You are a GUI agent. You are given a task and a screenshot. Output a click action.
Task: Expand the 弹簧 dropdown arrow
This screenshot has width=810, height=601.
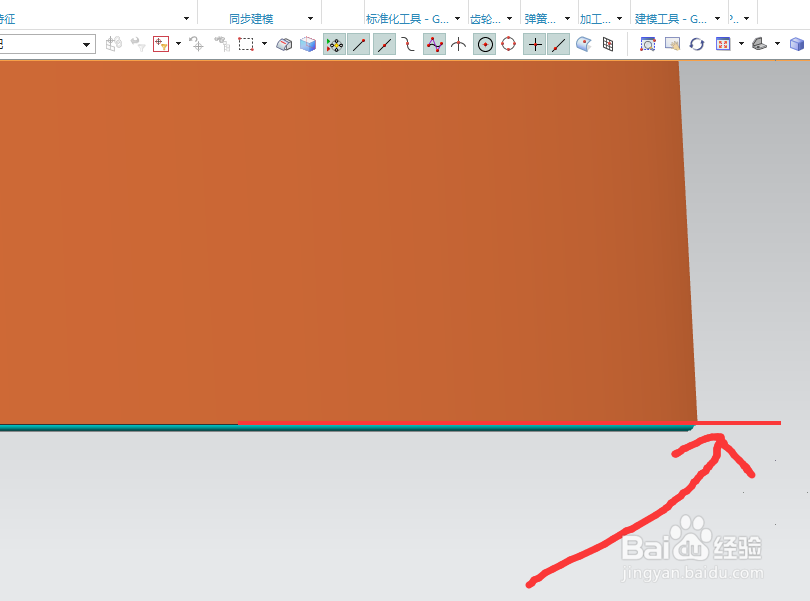tap(567, 19)
